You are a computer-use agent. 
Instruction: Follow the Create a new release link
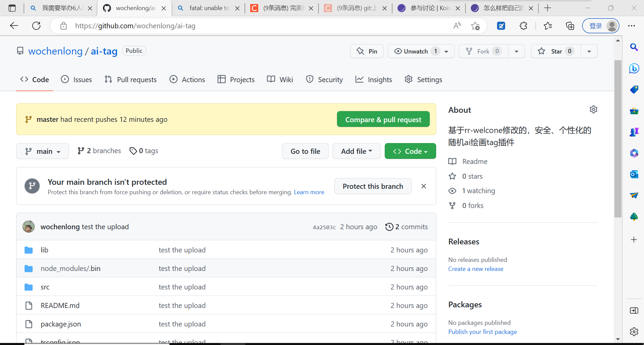[x=476, y=269]
